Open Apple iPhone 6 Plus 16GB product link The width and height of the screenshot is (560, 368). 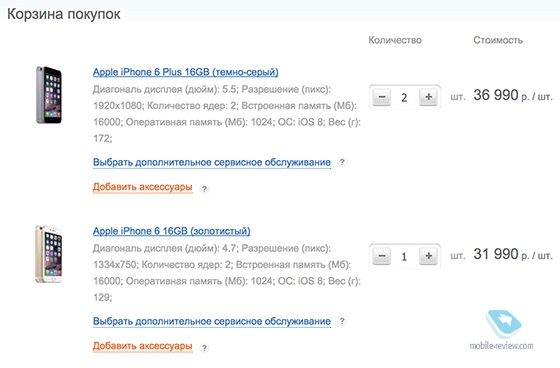(185, 72)
